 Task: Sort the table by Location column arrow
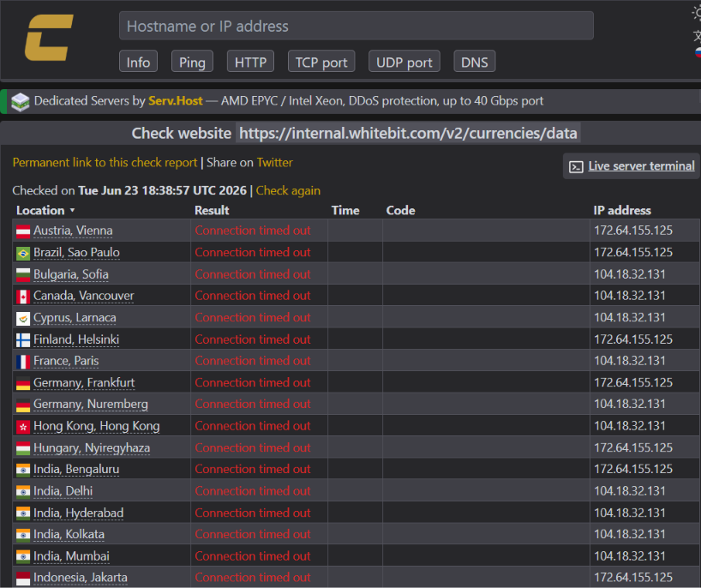[73, 210]
